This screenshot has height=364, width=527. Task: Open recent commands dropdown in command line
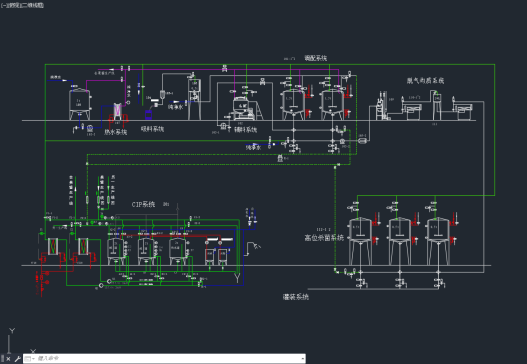[30, 359]
